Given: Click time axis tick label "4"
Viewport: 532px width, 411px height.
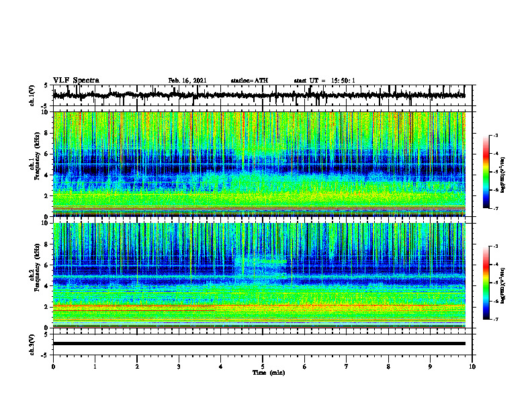Looking at the screenshot, I should (221, 367).
